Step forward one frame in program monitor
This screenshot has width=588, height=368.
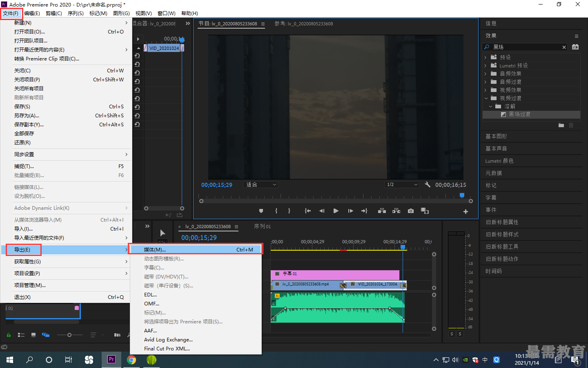click(350, 211)
